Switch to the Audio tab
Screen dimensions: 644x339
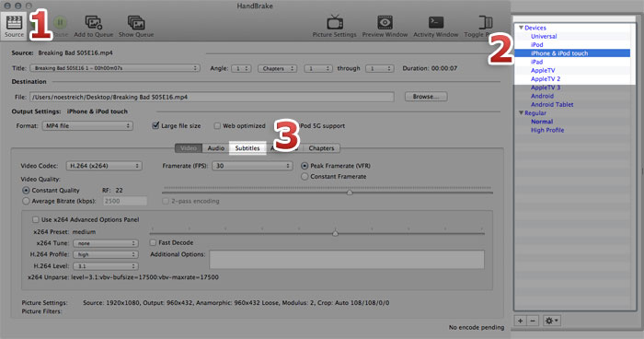(215, 148)
